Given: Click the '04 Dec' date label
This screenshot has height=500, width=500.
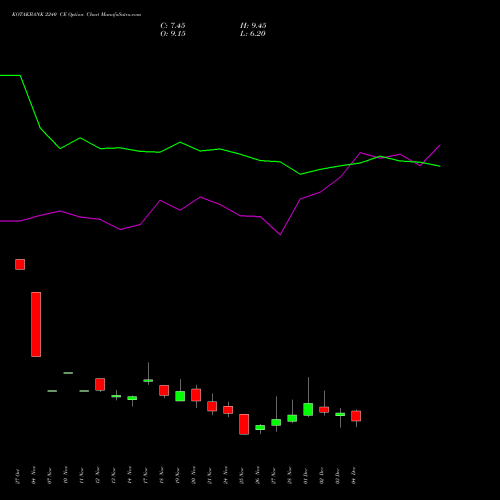Looking at the screenshot, I should pos(354,476).
